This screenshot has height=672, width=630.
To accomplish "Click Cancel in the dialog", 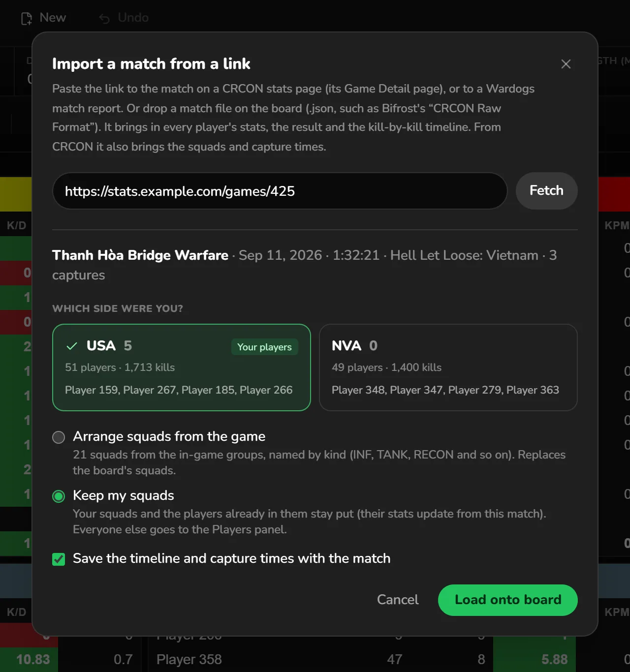I will point(398,600).
